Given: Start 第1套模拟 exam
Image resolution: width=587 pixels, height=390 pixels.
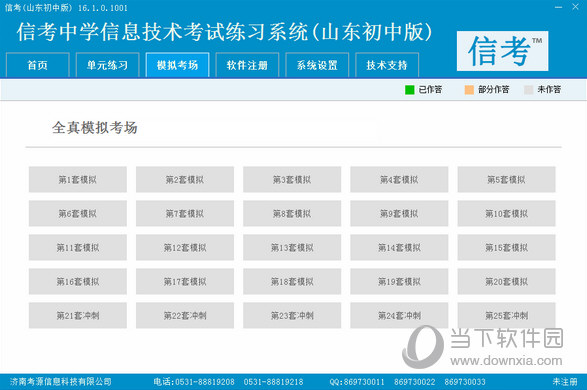Looking at the screenshot, I should tap(78, 180).
